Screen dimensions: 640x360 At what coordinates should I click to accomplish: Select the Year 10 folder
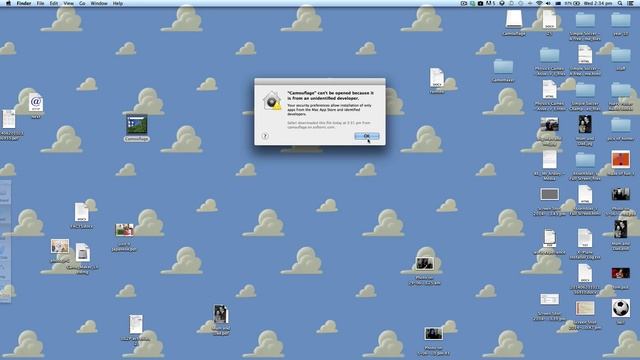[621, 20]
